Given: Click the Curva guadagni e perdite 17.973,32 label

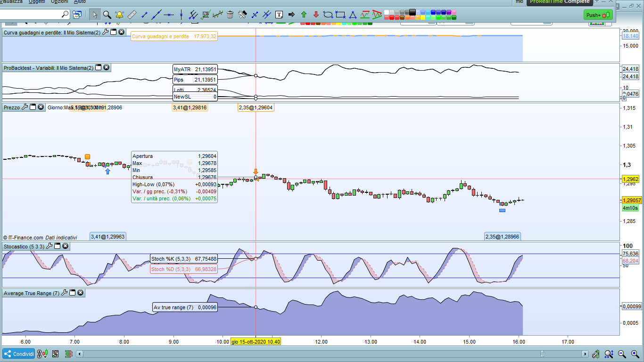Looking at the screenshot, I should coord(174,36).
